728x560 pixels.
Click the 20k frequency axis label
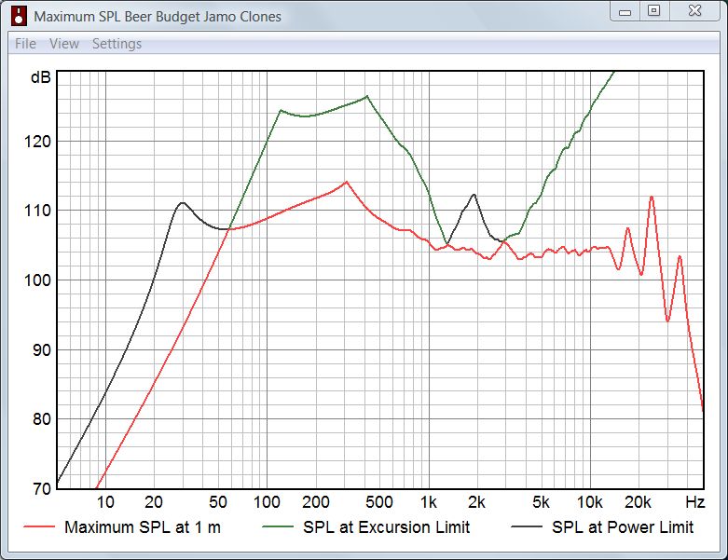tap(638, 502)
